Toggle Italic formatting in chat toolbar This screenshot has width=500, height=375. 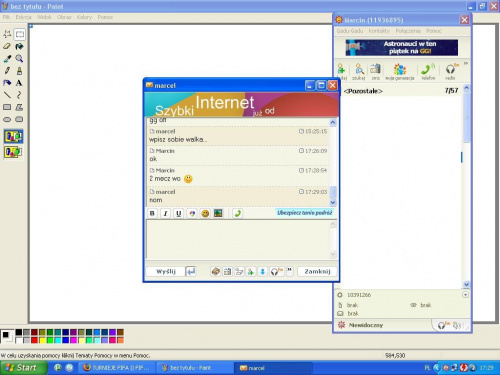(165, 213)
